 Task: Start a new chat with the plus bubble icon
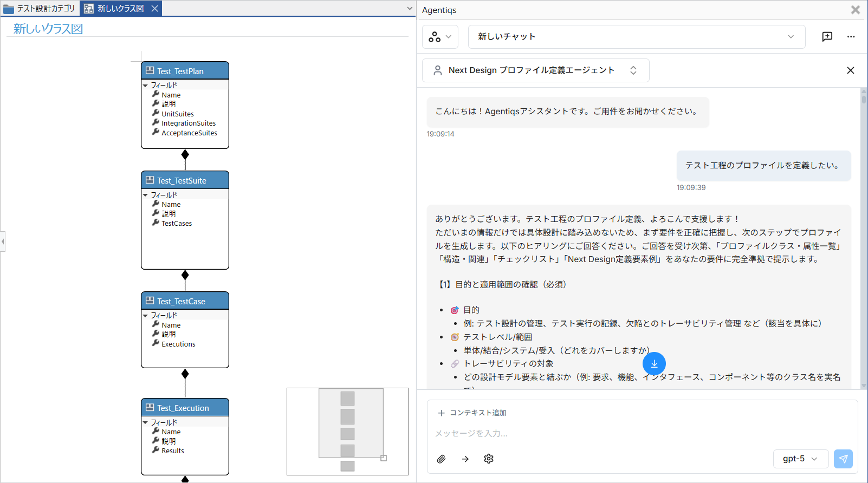(x=827, y=37)
